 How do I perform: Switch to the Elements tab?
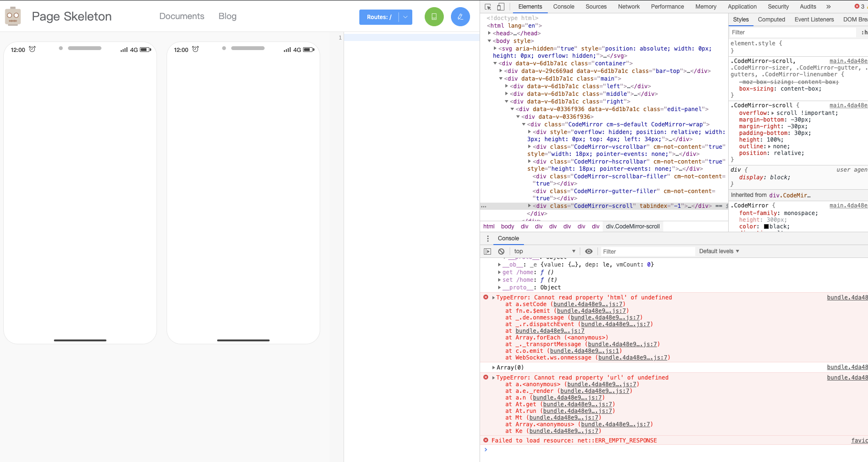click(x=530, y=7)
